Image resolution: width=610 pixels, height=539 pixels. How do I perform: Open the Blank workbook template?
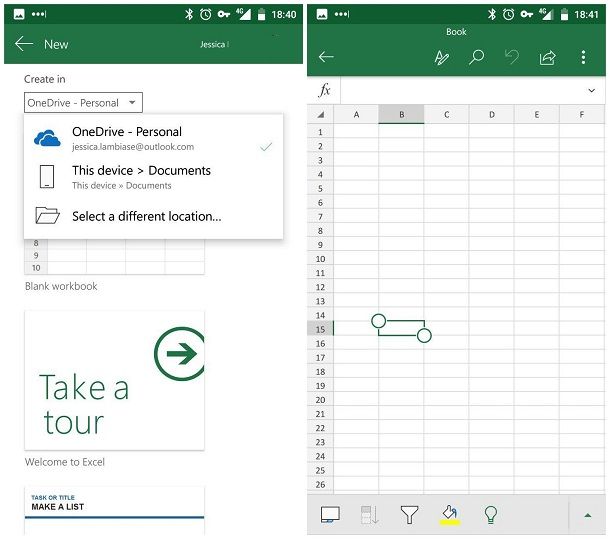click(x=114, y=257)
